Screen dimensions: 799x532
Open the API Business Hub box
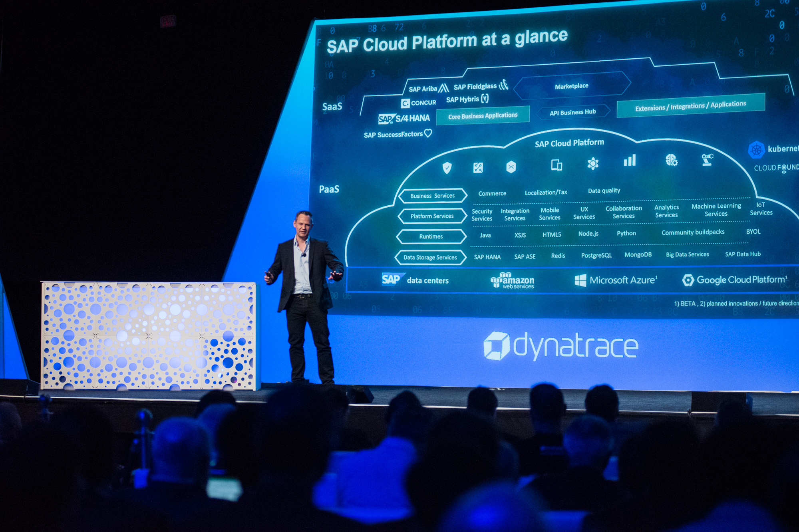coord(573,113)
